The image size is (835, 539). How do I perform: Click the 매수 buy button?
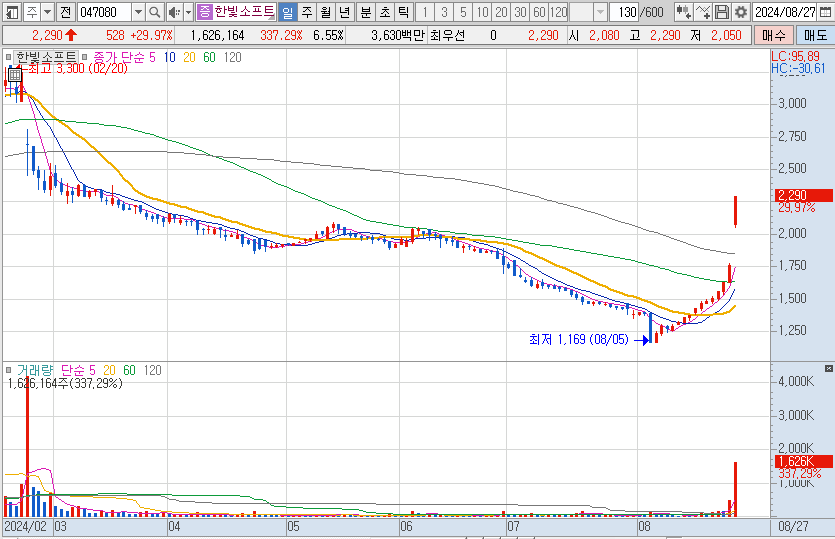coord(774,36)
